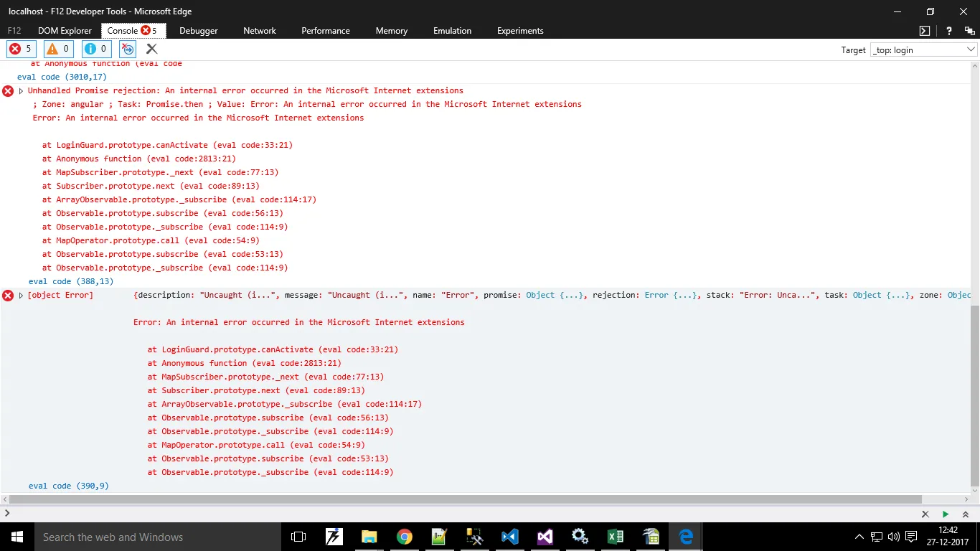
Task: Open the Emulation tab
Action: (x=452, y=31)
